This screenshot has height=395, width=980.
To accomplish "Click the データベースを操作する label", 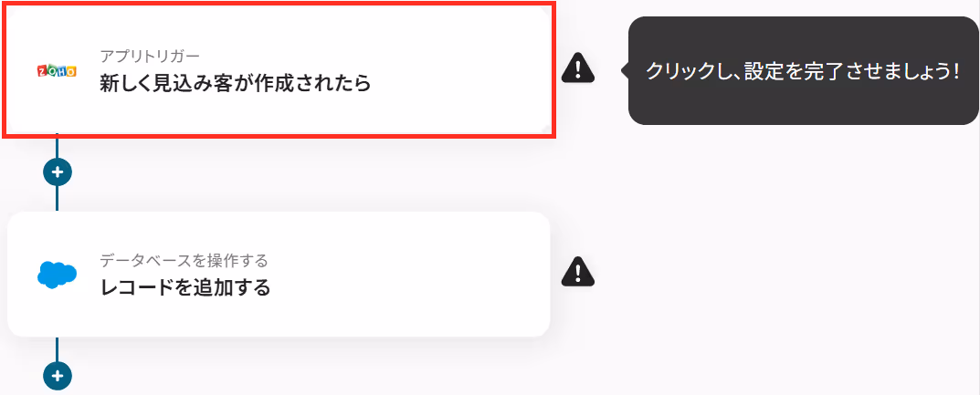I will [184, 260].
